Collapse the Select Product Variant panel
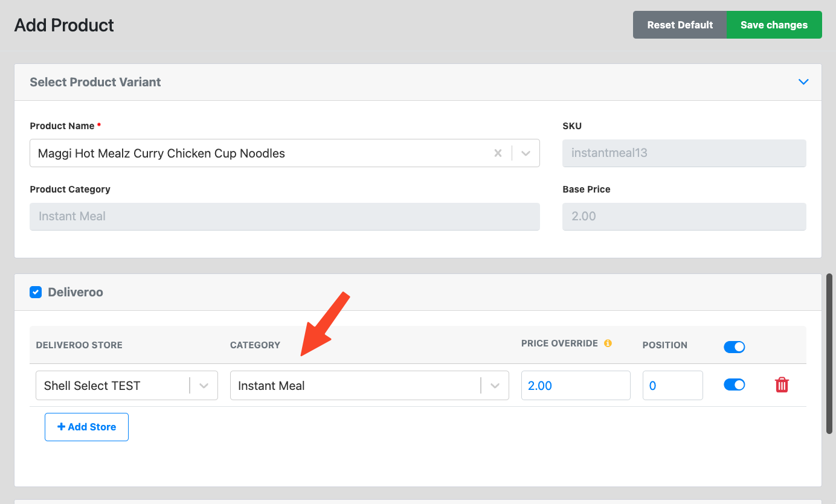Screen dimensions: 836x504 pyautogui.click(x=803, y=82)
